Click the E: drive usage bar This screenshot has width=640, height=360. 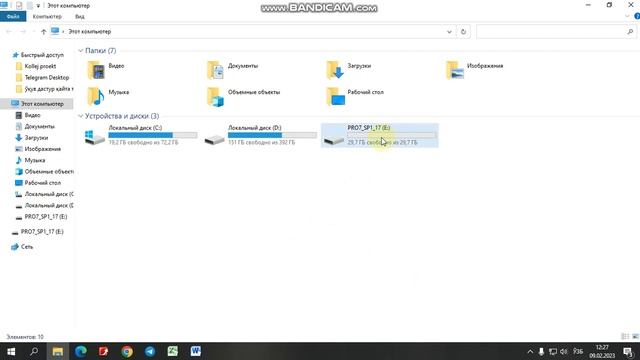coord(392,135)
